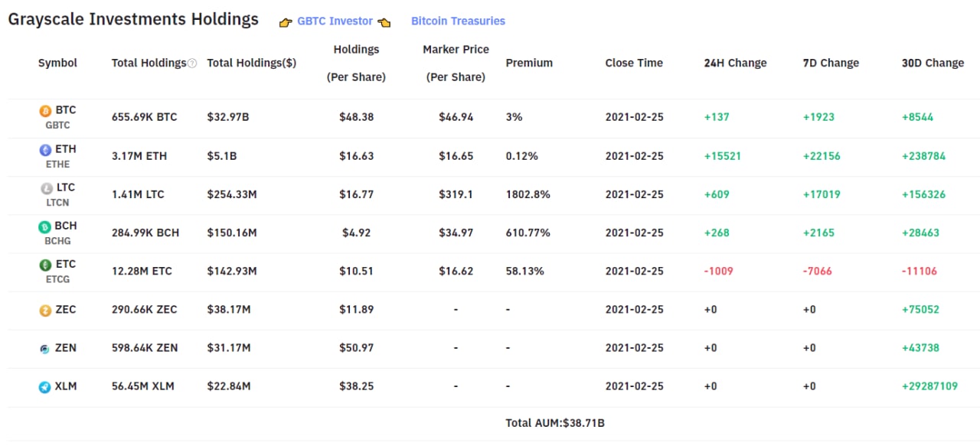
Task: Click the Horizen ZEN coin icon
Action: point(45,349)
